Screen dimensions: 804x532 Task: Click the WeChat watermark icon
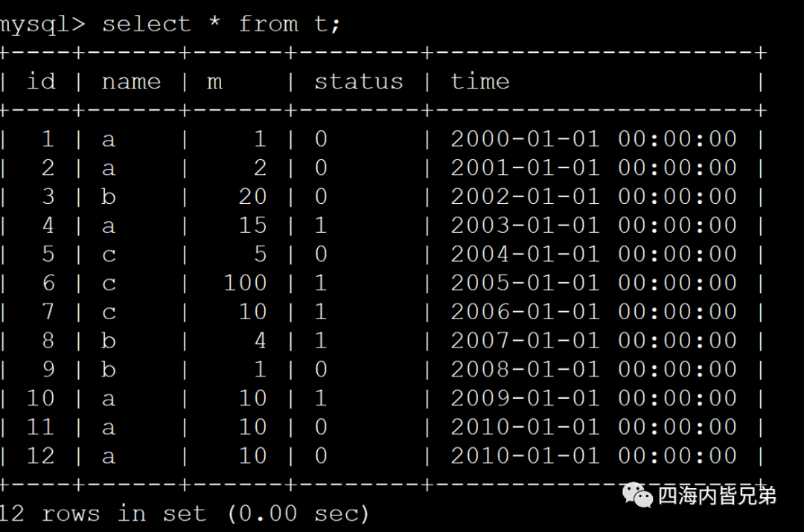[637, 494]
